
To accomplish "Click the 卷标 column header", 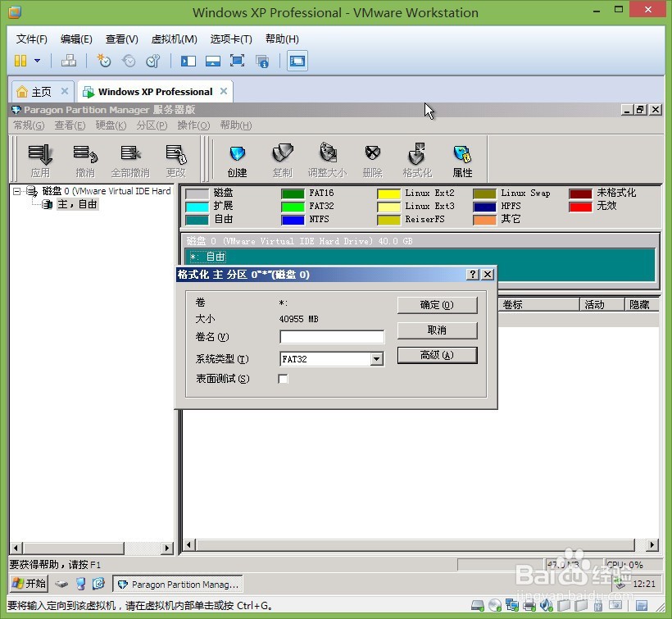I will (x=538, y=305).
